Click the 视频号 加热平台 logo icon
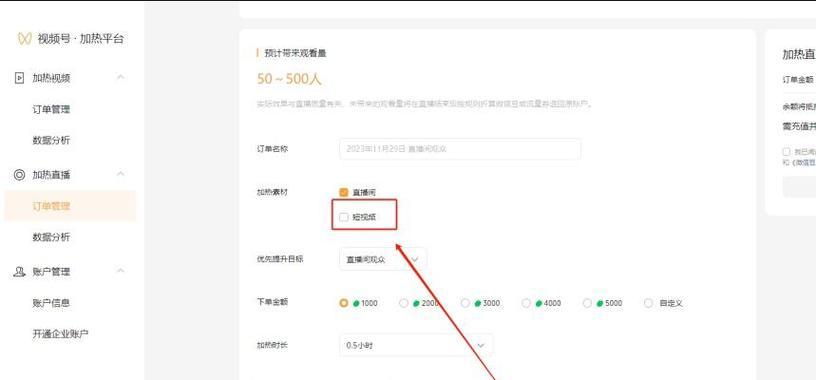 (24, 39)
